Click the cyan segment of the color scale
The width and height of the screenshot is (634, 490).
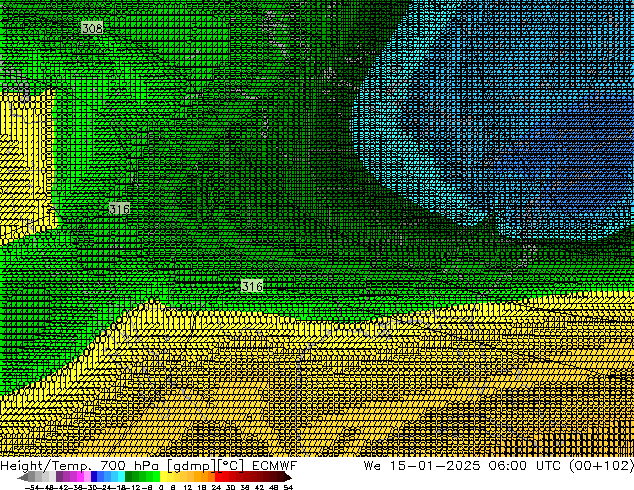tap(121, 477)
